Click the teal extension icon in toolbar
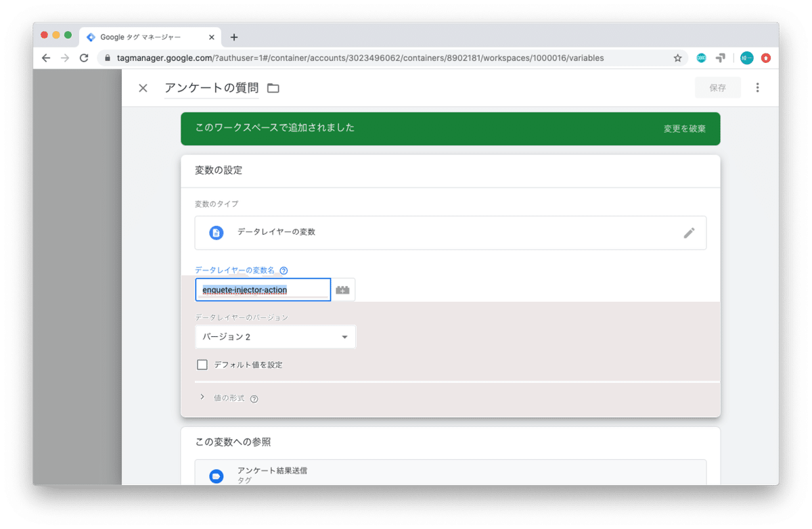This screenshot has height=529, width=812. (x=701, y=58)
